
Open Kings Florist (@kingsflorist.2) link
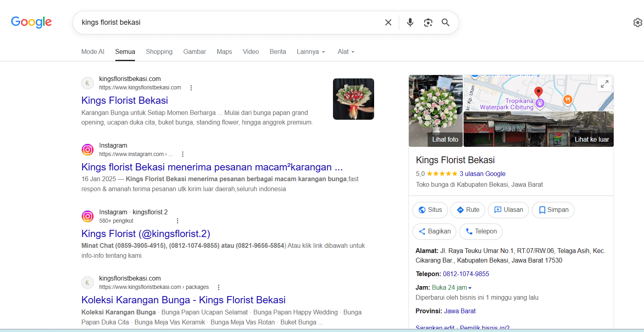[146, 234]
